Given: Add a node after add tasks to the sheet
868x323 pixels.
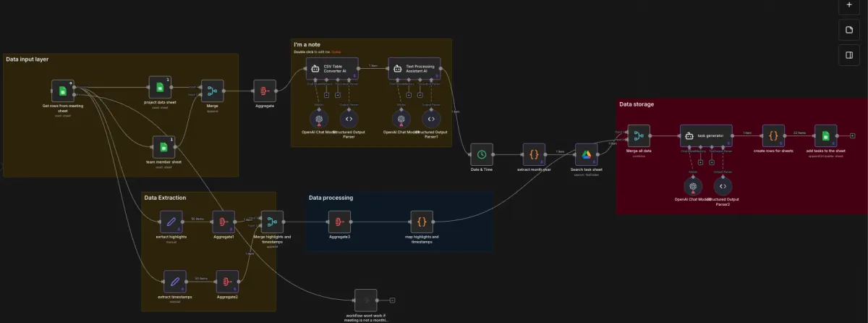Looking at the screenshot, I should coord(853,135).
